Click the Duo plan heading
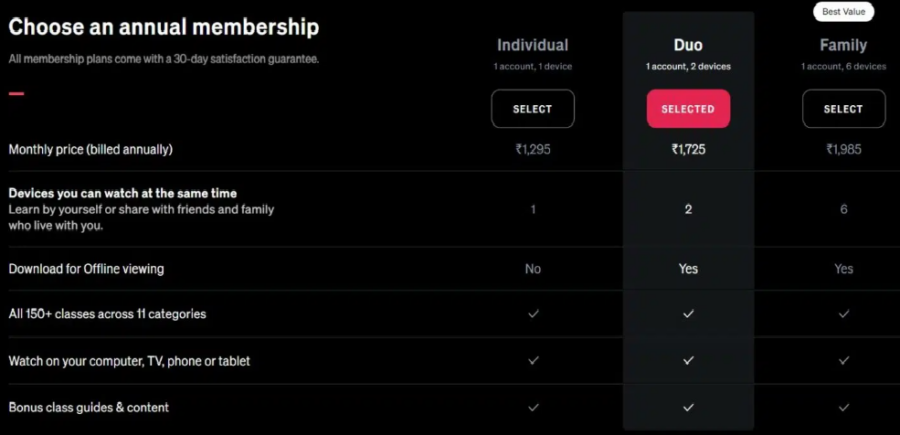 point(688,45)
